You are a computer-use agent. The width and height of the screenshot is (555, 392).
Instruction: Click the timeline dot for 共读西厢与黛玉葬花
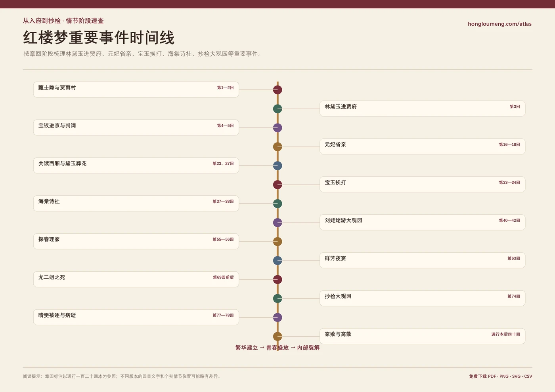[x=277, y=166]
